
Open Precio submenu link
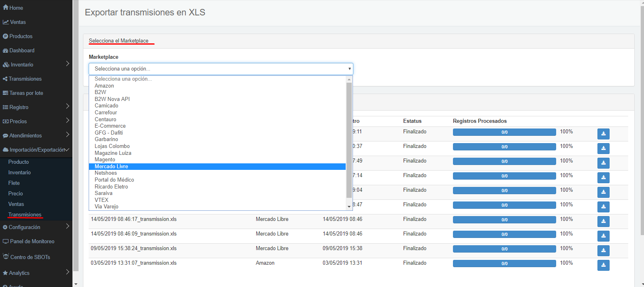(15, 193)
